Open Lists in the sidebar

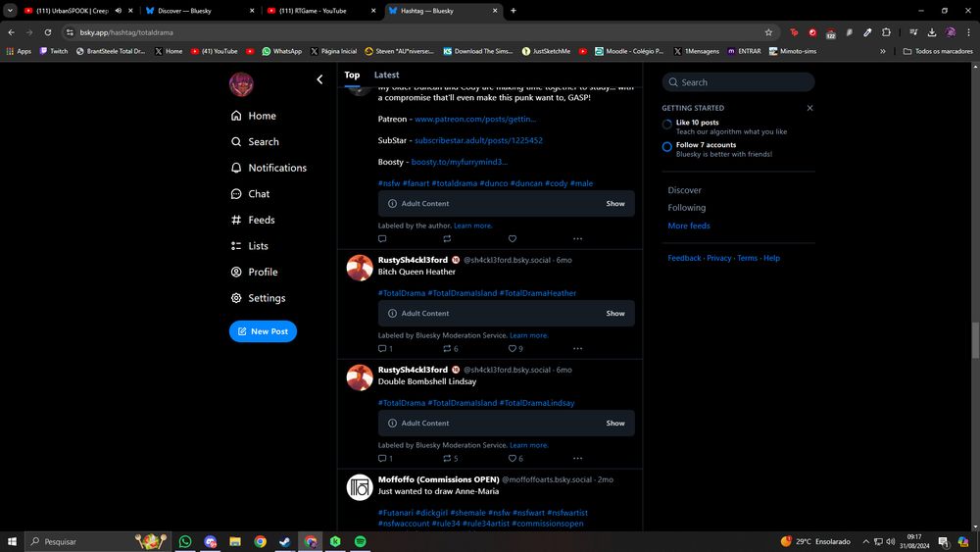coord(250,246)
